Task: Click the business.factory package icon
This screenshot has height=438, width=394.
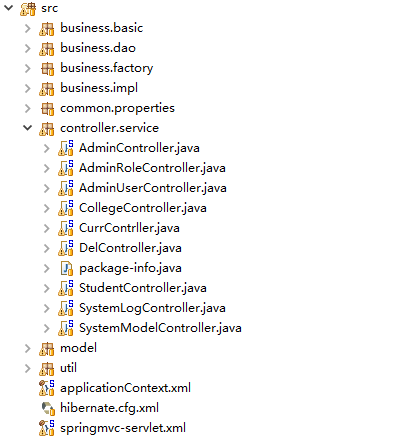Action: (47, 69)
